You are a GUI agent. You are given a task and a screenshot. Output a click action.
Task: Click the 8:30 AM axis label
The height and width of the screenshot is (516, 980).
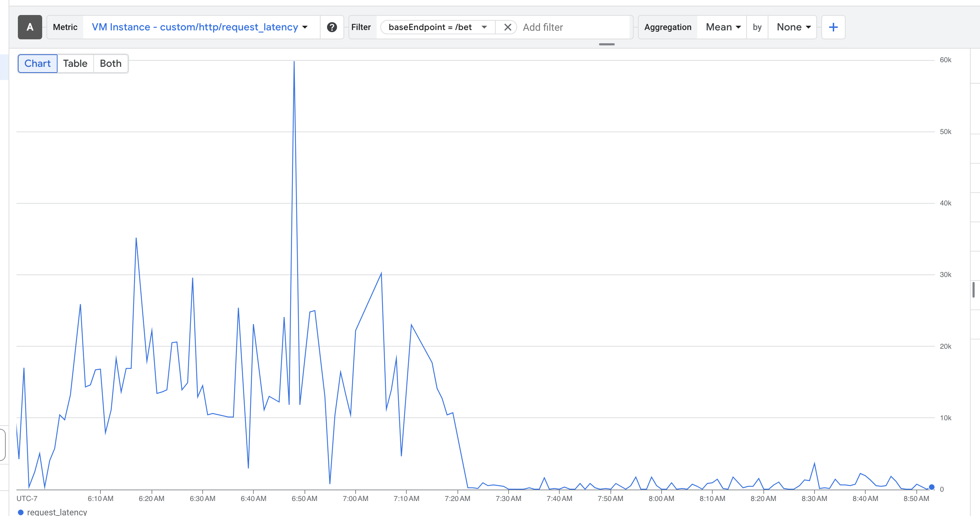(x=814, y=498)
